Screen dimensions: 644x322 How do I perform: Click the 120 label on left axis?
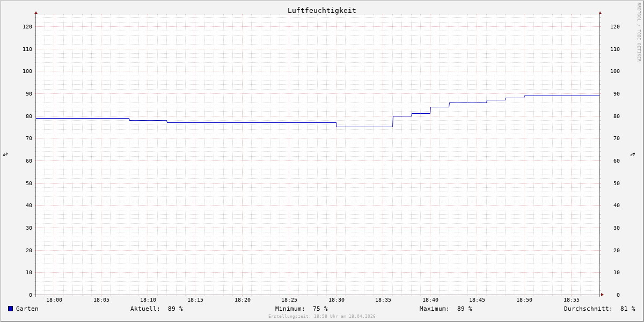coord(27,26)
